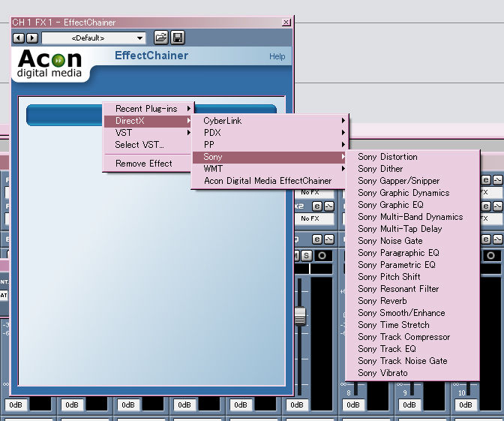Choose Select VST... from the context menu
The image size is (504, 421).
148,145
